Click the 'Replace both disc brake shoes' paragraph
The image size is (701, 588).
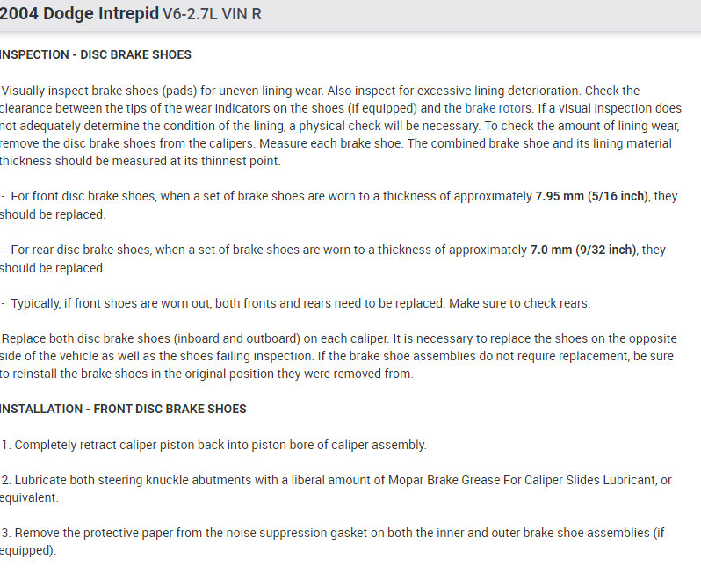pyautogui.click(x=334, y=356)
